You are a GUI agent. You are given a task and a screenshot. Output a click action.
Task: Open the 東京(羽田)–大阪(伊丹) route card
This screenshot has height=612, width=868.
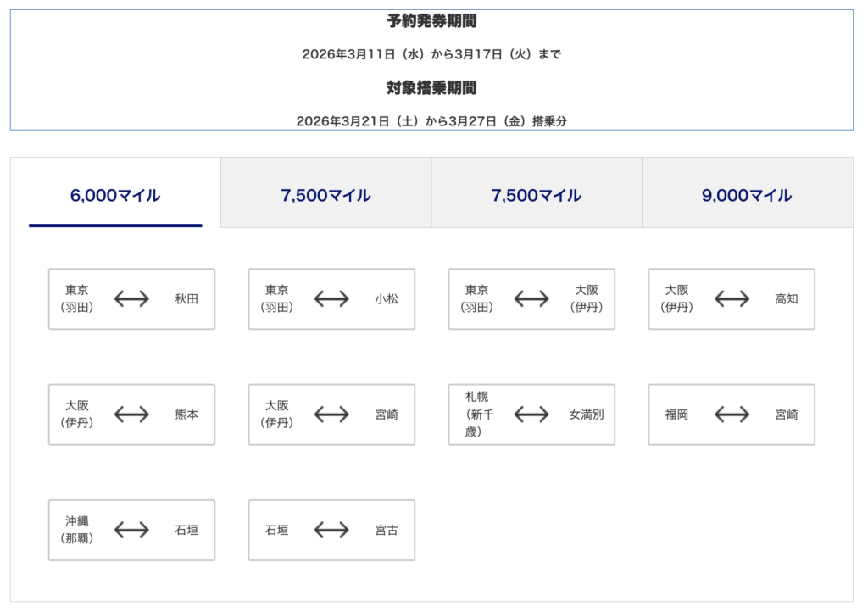[x=531, y=299]
